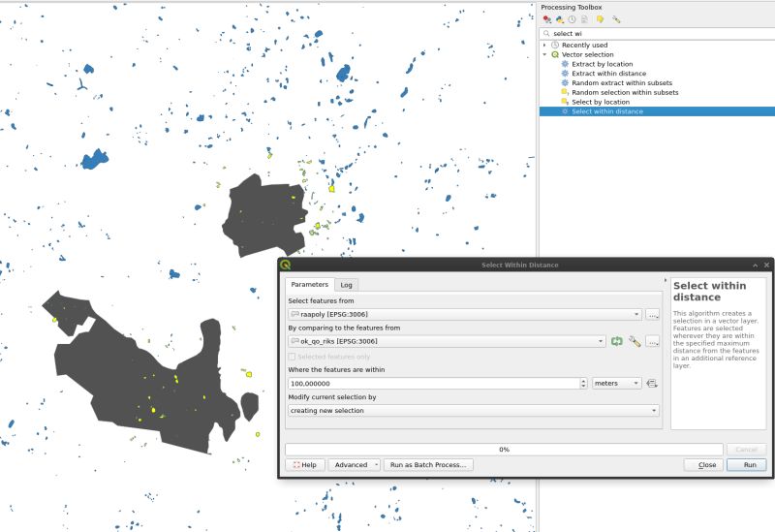Click the green iterate-over-layer icon
Image resolution: width=775 pixels, height=532 pixels.
(x=617, y=341)
